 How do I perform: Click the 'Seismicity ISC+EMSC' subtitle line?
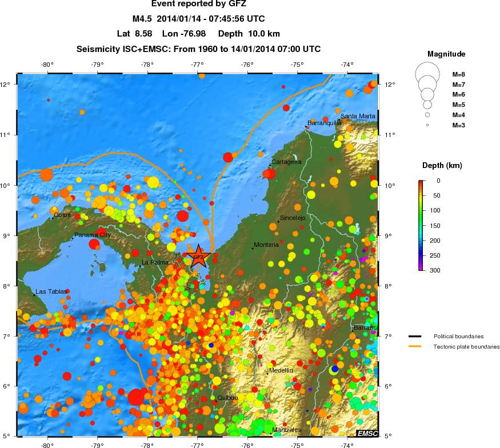click(198, 49)
